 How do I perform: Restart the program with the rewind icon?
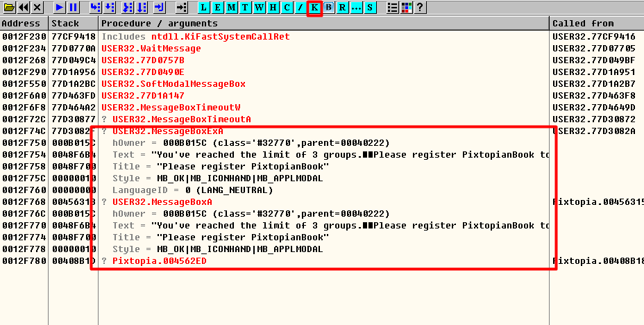[24, 8]
